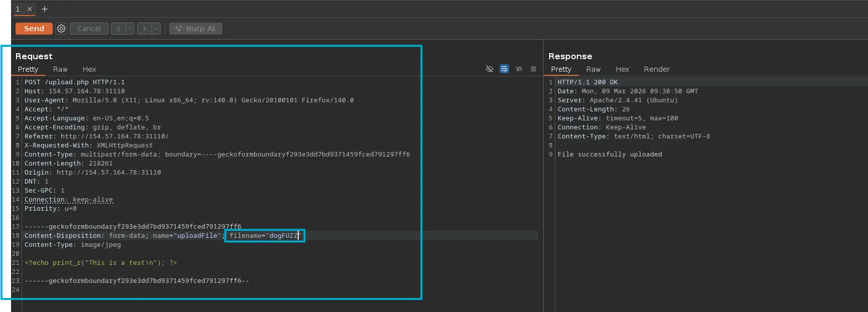868x312 pixels.
Task: Click inside the filename="dogFUZZ" value
Action: pos(283,236)
